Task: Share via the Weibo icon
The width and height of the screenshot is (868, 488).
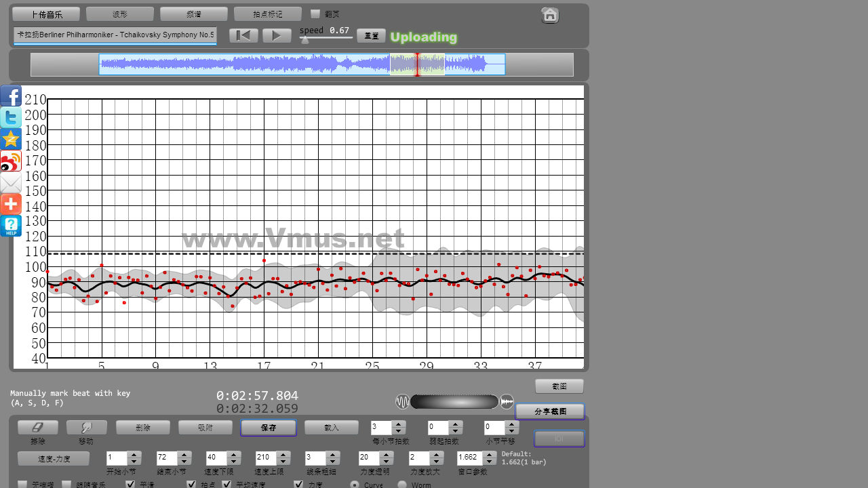Action: pos(11,161)
